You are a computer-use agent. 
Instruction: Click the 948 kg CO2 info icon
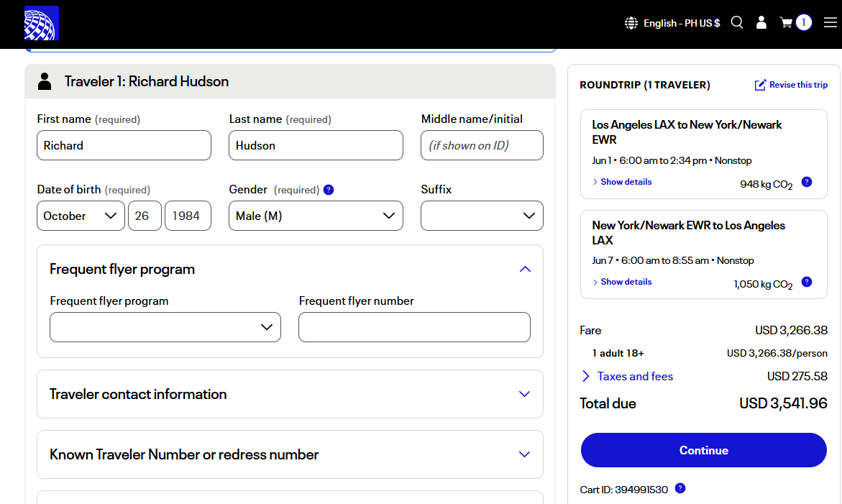click(x=807, y=182)
